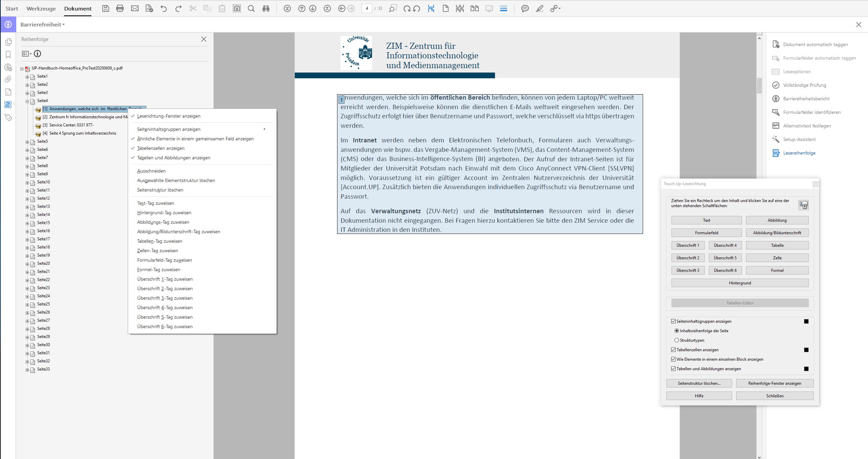Click the Print icon in toolbar
The image size is (868, 459).
(120, 8)
